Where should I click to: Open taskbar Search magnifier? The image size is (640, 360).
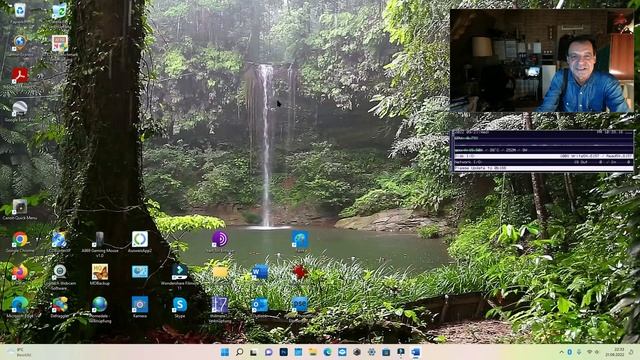pos(240,352)
